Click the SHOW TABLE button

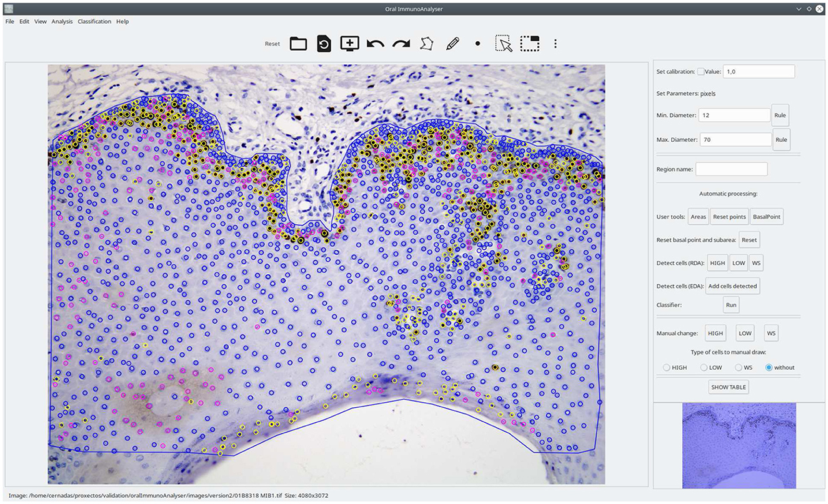point(729,387)
